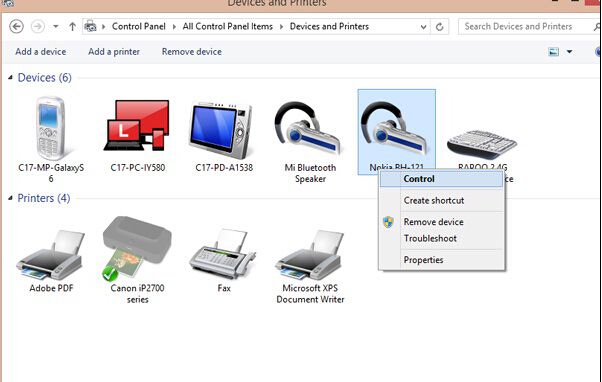
Task: Click the C17-PD-A1538 label text
Action: [x=224, y=168]
